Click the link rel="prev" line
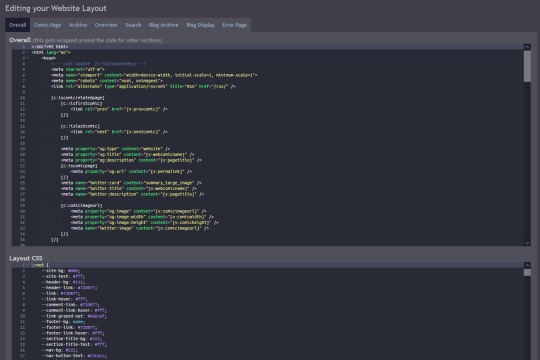This screenshot has width=540, height=360. 119,109
